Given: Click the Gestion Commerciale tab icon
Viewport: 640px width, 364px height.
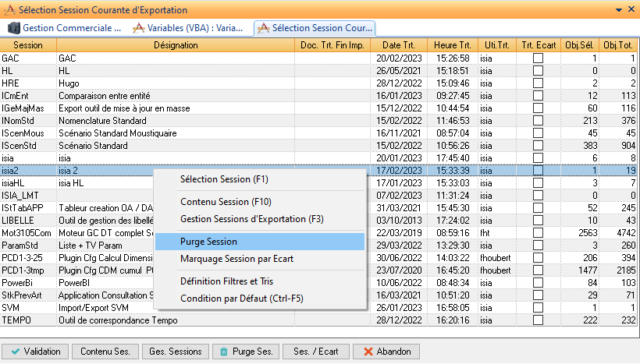Looking at the screenshot, I should click(14, 28).
